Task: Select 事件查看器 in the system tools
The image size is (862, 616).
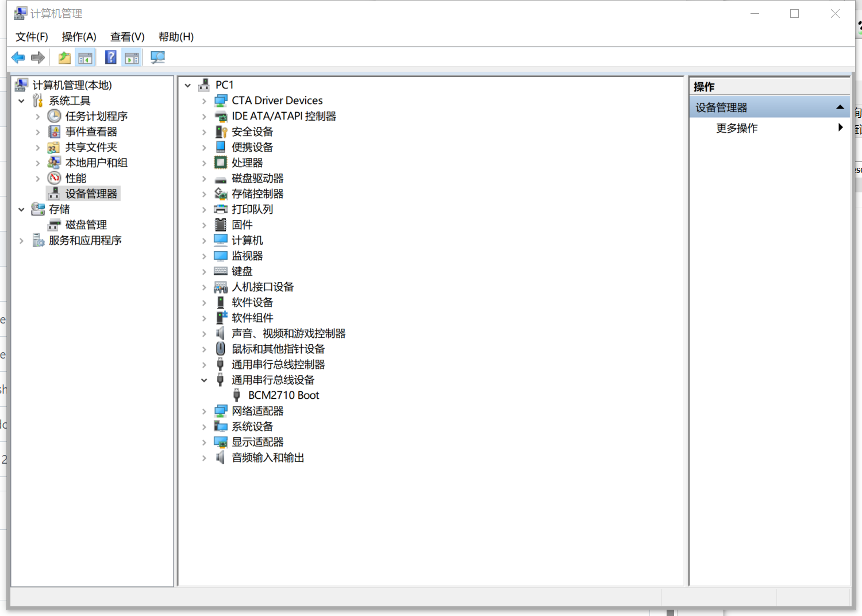Action: [x=91, y=132]
